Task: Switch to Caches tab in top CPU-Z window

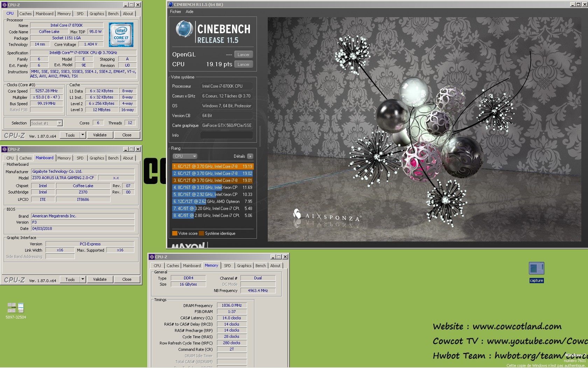Action: click(25, 14)
